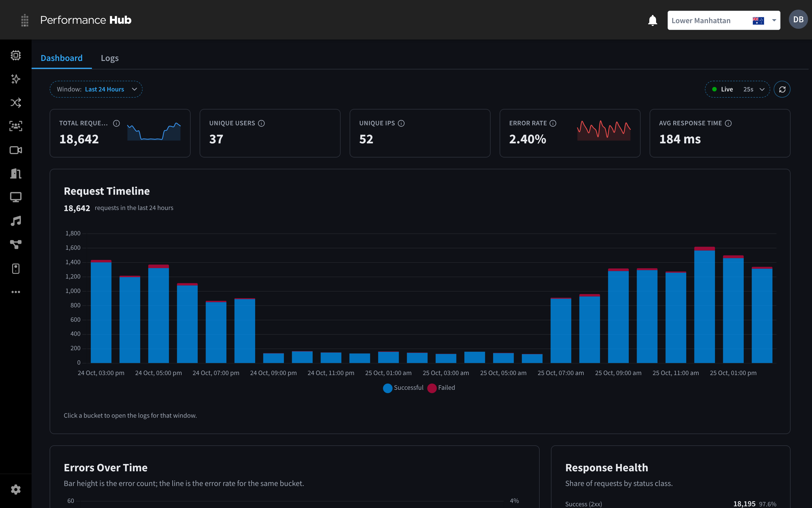Open the speaker device sidebar icon
Image resolution: width=812 pixels, height=508 pixels.
(16, 268)
